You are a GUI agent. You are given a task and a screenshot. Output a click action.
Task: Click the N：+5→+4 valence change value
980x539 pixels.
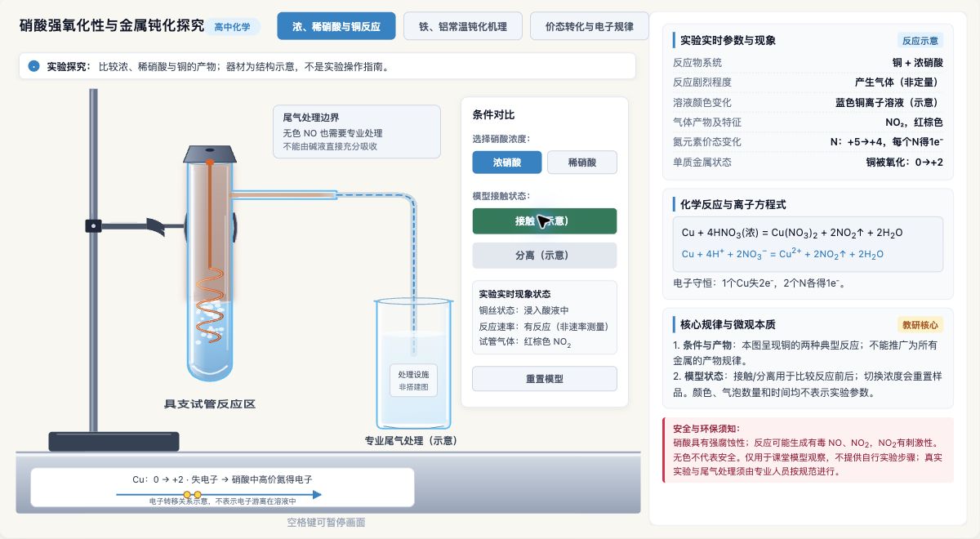(886, 142)
